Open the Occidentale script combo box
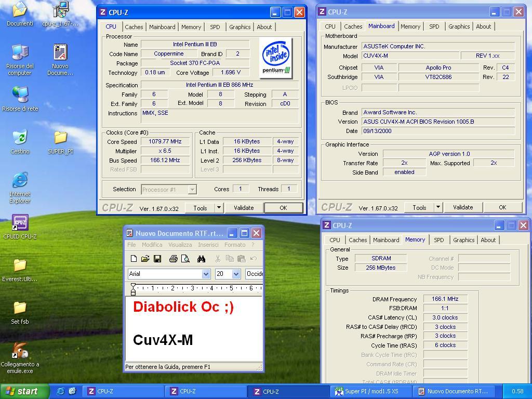This screenshot has width=532, height=399. pyautogui.click(x=254, y=274)
